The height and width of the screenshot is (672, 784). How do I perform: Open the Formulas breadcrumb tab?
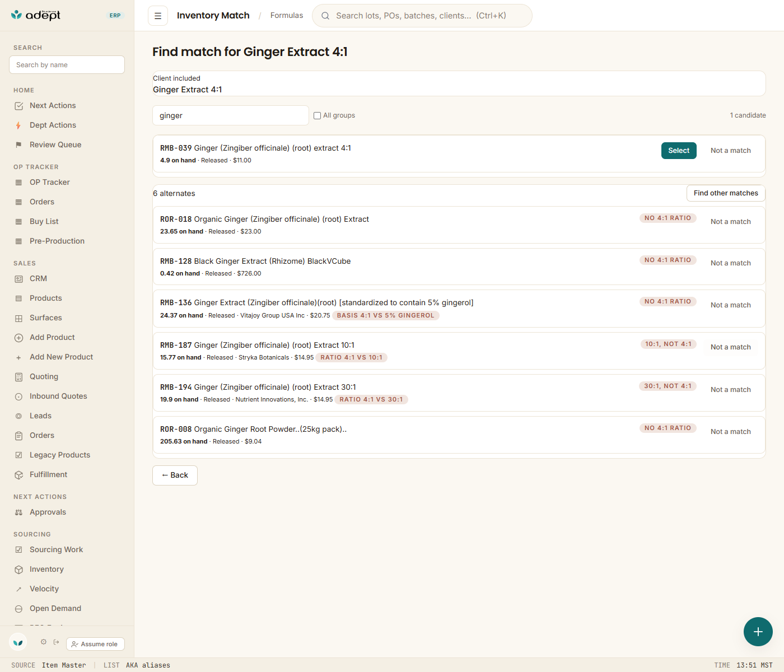pos(287,16)
